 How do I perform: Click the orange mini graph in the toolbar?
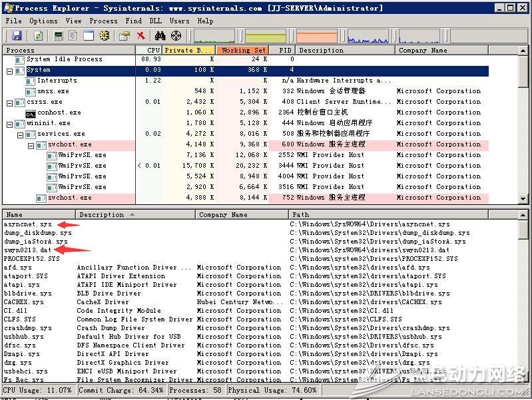[317, 36]
